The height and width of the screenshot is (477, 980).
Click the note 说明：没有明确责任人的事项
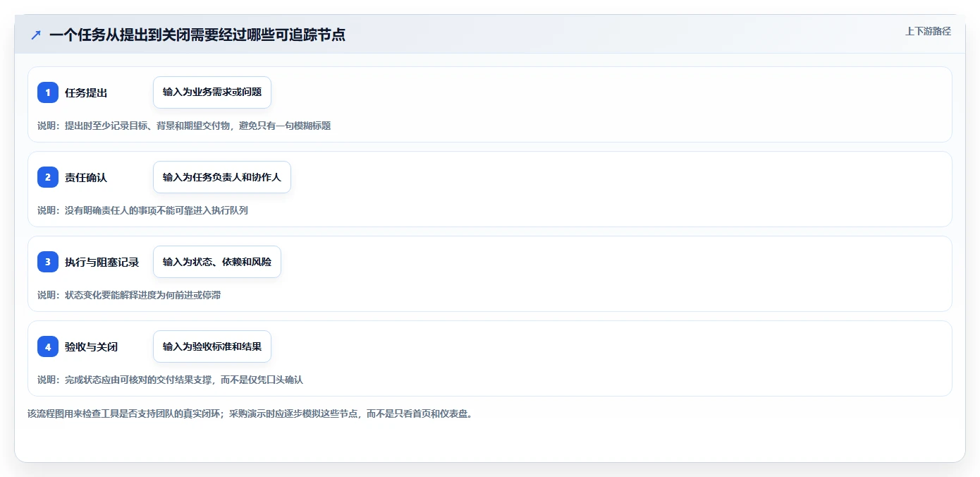pos(142,210)
